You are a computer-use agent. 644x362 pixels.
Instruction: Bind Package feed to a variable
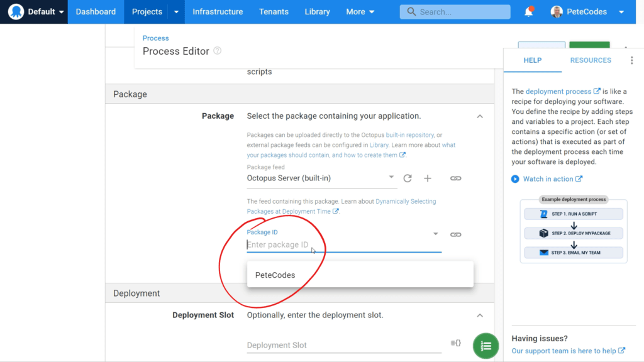click(455, 178)
